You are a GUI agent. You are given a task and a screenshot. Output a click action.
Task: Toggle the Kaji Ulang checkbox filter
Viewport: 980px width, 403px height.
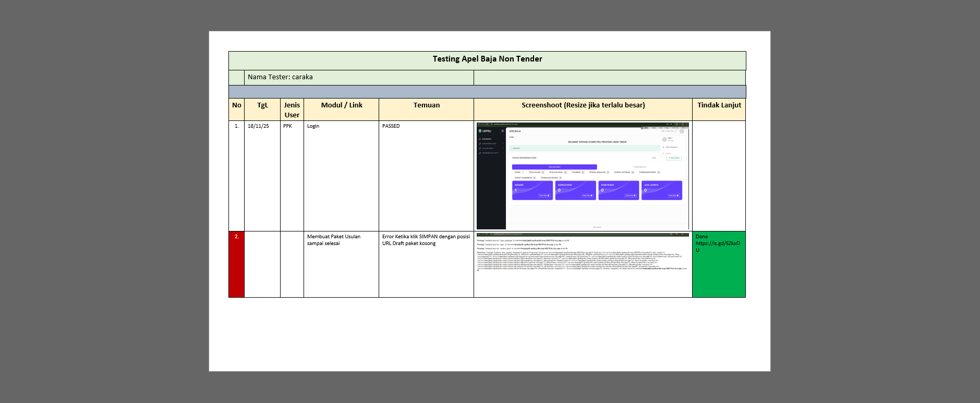530,172
